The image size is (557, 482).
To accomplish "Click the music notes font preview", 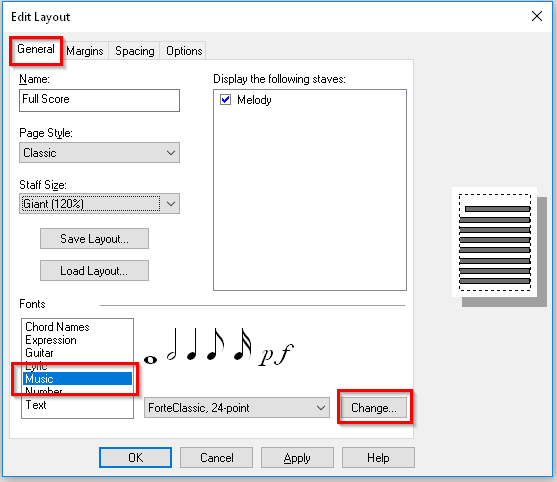I will click(x=219, y=346).
